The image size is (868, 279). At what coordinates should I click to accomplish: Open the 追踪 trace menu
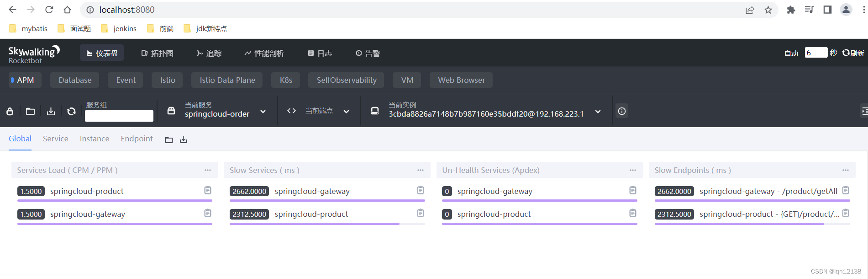[x=209, y=53]
